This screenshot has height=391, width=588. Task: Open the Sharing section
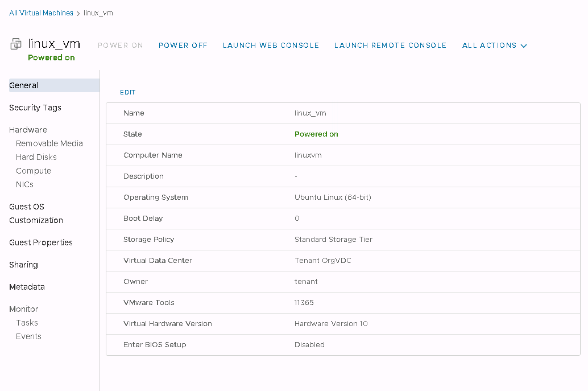[23, 265]
